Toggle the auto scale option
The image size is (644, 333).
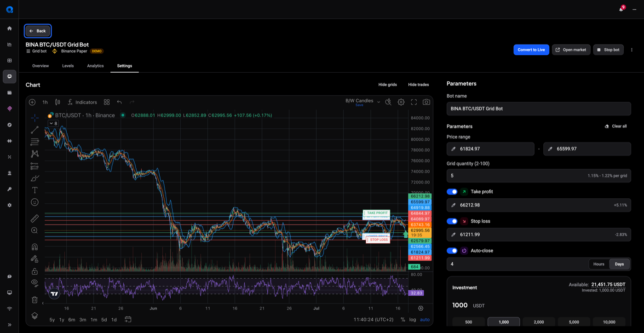click(425, 320)
